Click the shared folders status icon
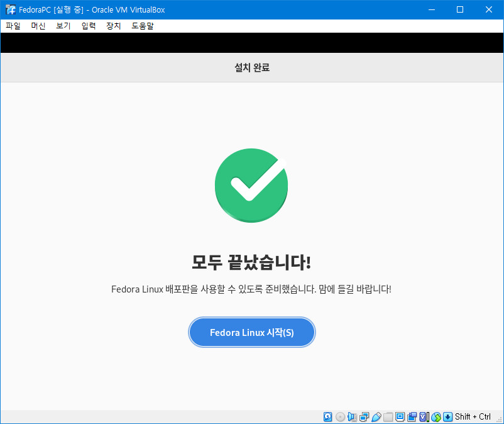Image resolution: width=504 pixels, height=424 pixels. coord(388,416)
